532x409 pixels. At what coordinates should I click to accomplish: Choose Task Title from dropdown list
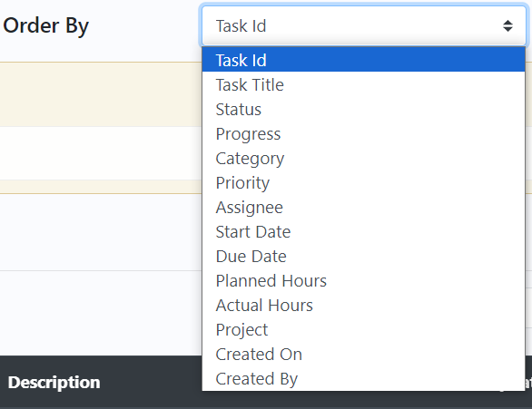click(363, 84)
